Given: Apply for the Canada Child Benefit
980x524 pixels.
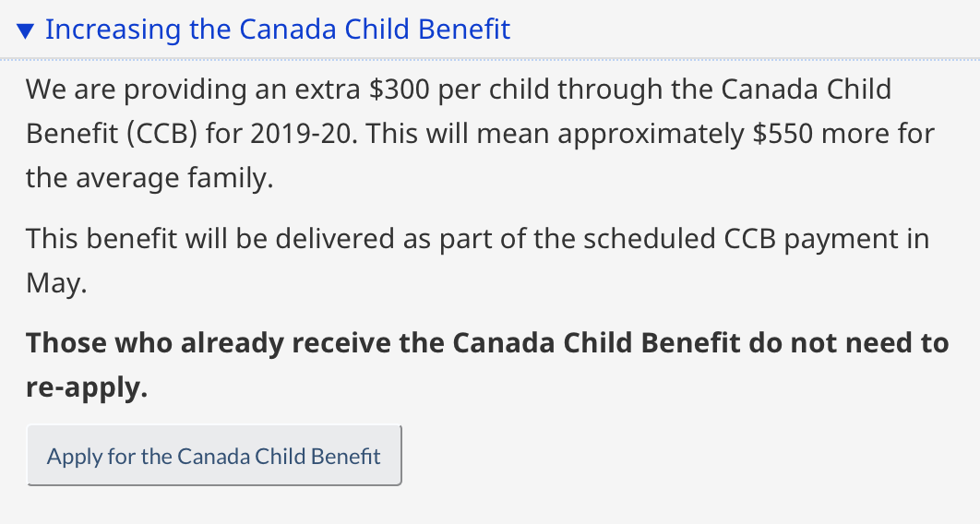Looking at the screenshot, I should [x=214, y=456].
